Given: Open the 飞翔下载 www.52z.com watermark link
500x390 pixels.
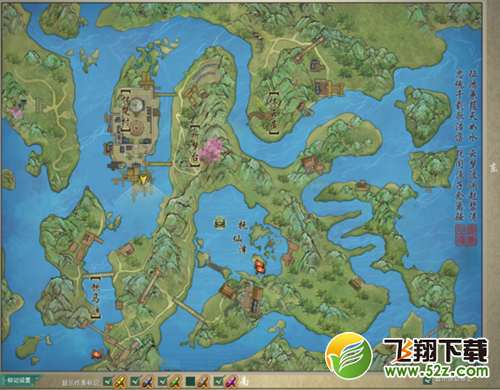Looking at the screenshot, I should point(408,357).
